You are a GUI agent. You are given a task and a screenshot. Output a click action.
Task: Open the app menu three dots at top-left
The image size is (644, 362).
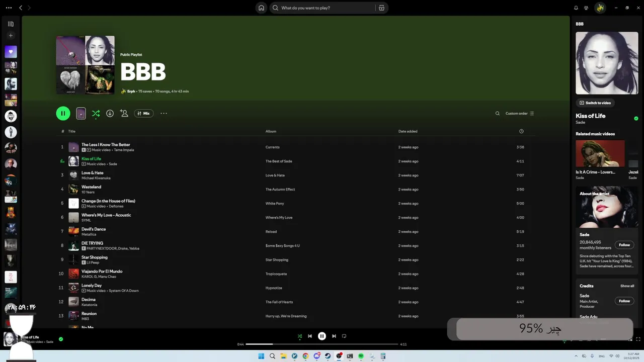coord(9,8)
